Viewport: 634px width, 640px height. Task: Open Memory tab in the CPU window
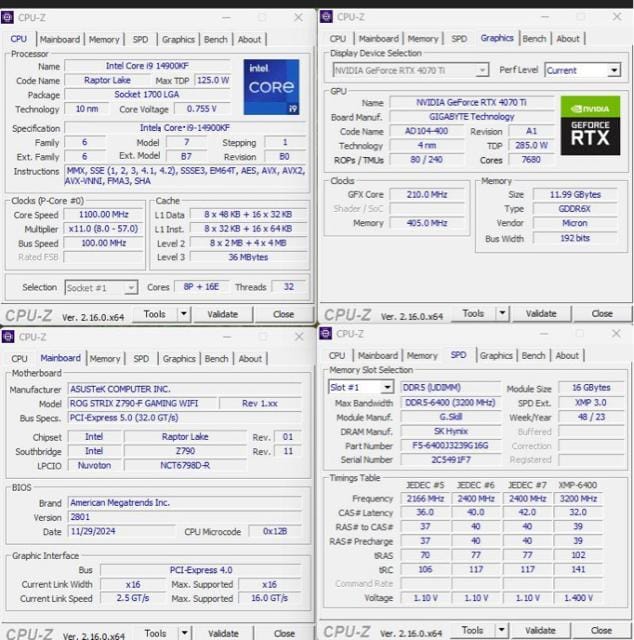104,40
